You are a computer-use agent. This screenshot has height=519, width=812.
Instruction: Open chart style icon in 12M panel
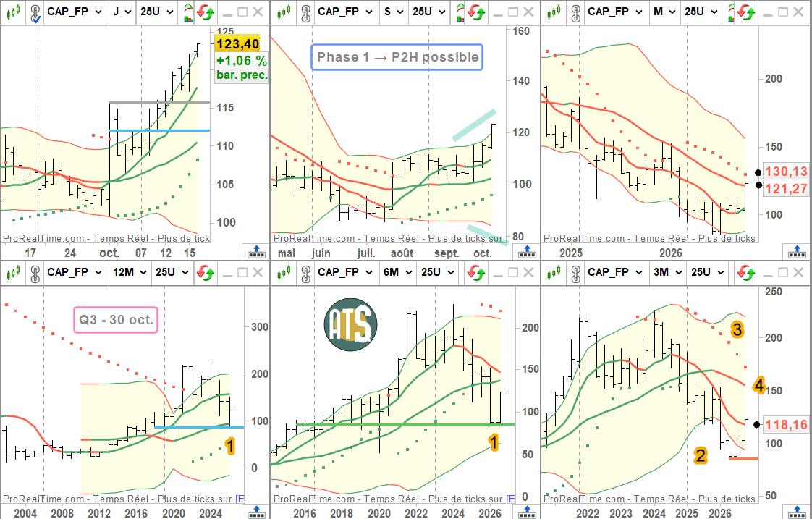click(x=13, y=272)
